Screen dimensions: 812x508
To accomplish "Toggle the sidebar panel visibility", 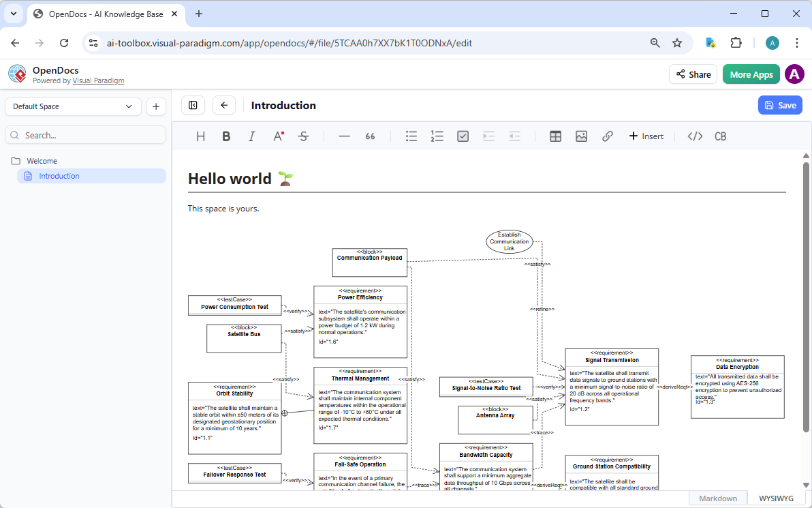I will point(193,105).
